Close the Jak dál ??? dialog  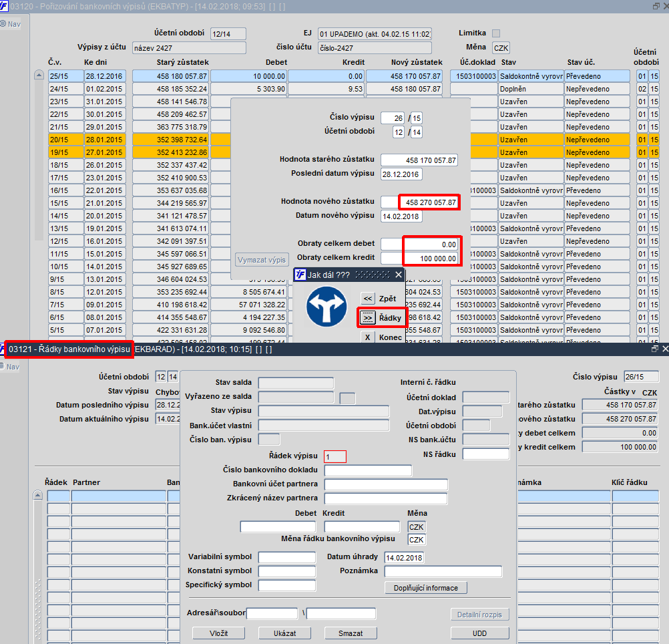(399, 275)
